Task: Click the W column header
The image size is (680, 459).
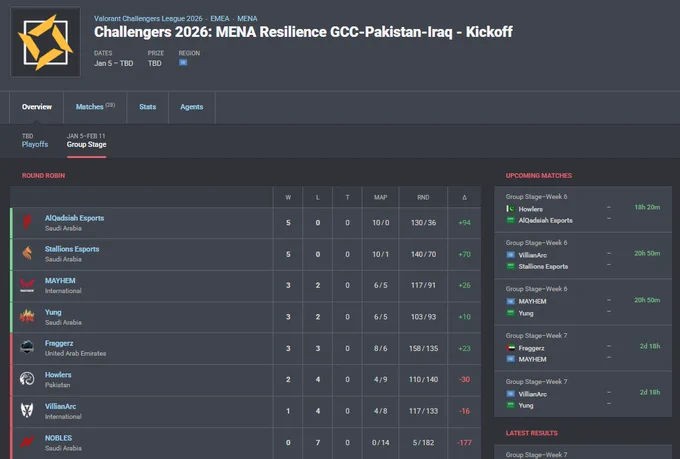Action: coord(288,197)
